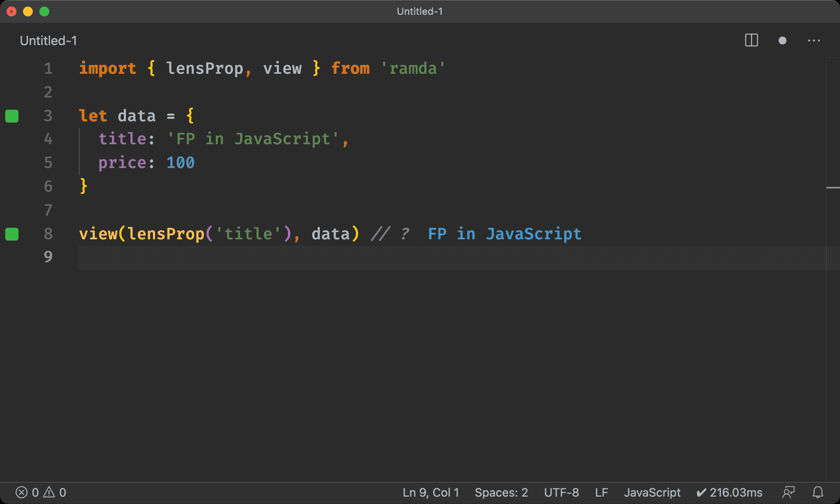Image resolution: width=840 pixels, height=504 pixels.
Task: Click the window title 'Untitled-1'
Action: pos(420,11)
